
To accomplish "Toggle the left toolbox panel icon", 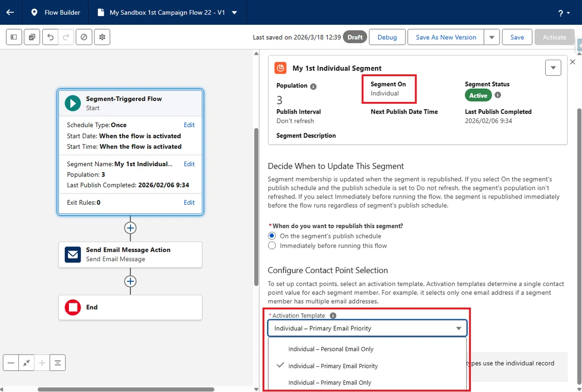I will (x=14, y=37).
